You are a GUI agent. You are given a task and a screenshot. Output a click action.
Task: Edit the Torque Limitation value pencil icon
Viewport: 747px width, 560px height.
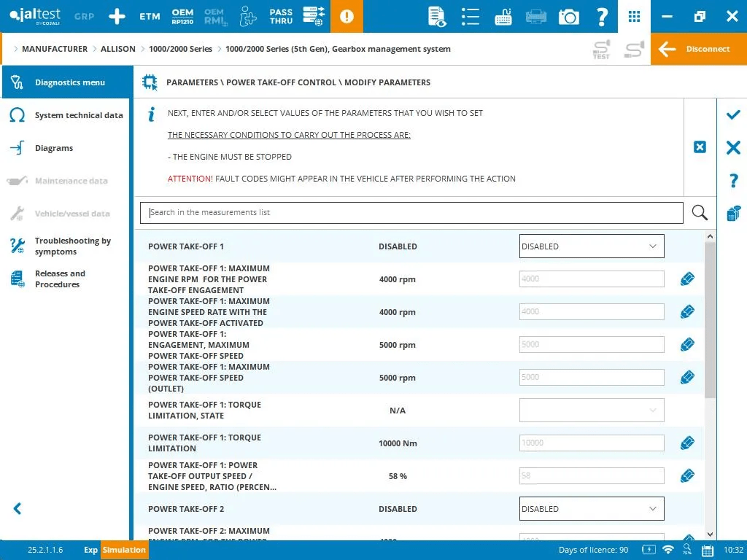[687, 443]
